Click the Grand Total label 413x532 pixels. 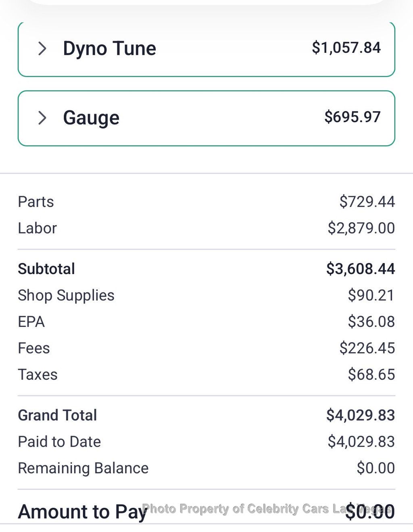click(57, 415)
